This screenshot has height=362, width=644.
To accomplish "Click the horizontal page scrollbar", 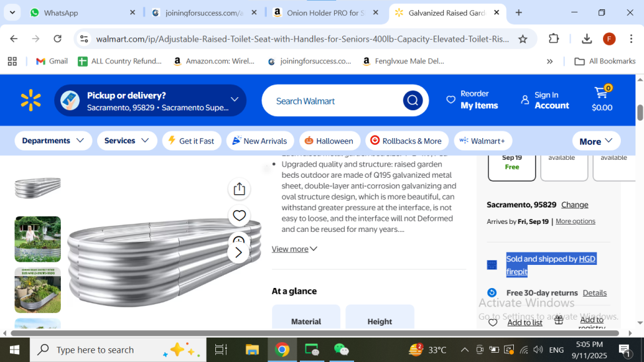I will [314, 333].
